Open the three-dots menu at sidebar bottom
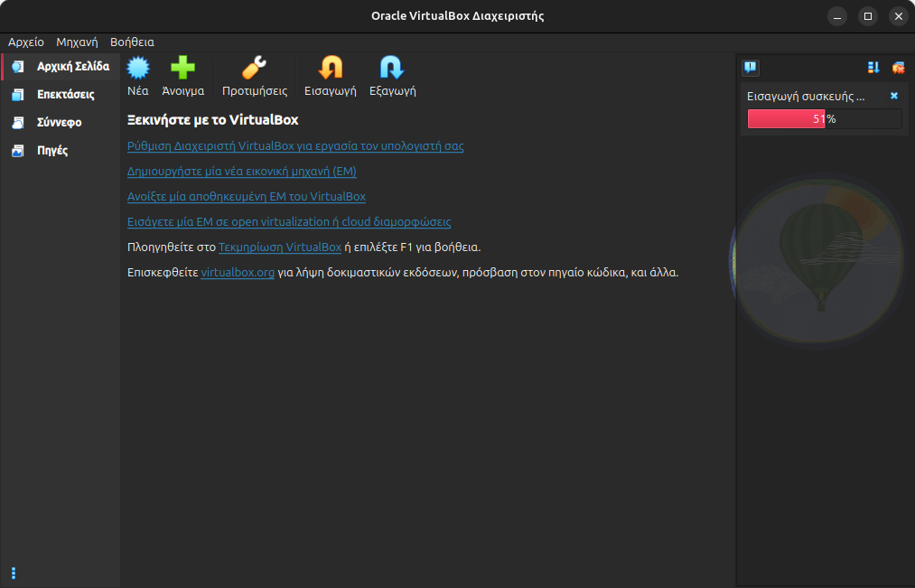Viewport: 915px width, 588px height. click(14, 574)
